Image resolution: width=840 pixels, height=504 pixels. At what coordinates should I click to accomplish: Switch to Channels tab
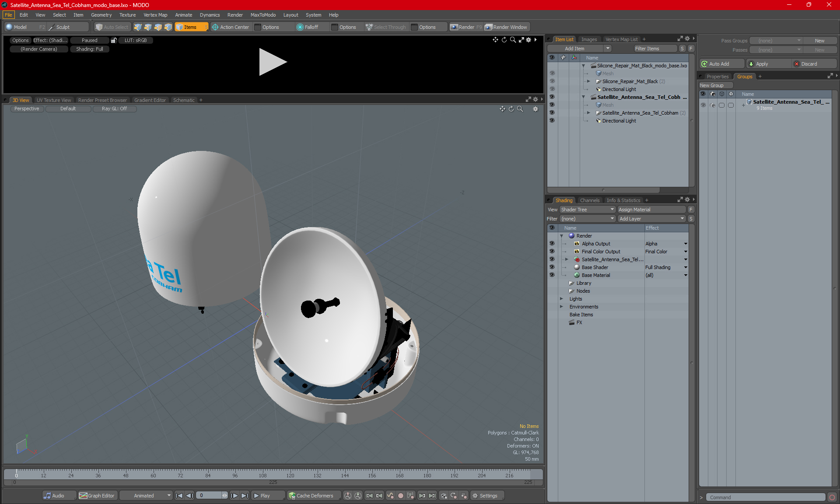(x=590, y=200)
